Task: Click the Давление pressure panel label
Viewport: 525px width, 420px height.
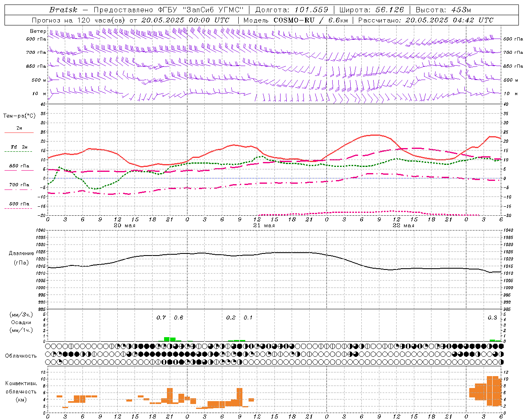Action: coord(21,253)
